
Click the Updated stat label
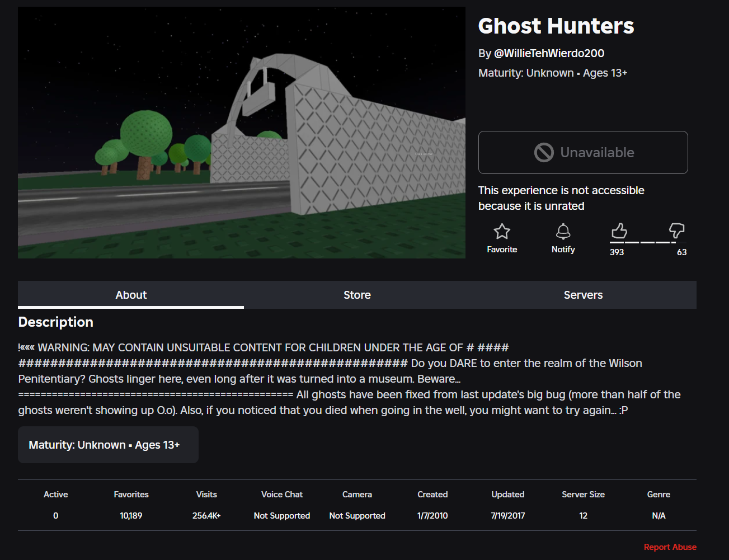click(x=508, y=495)
